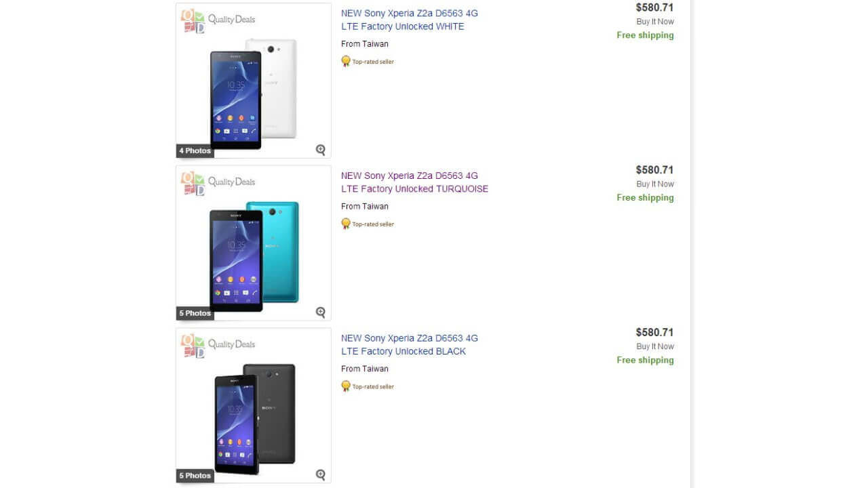Screen dimensions: 868x488
Task: Click the 4 Photos label on white listing
Action: click(x=195, y=150)
